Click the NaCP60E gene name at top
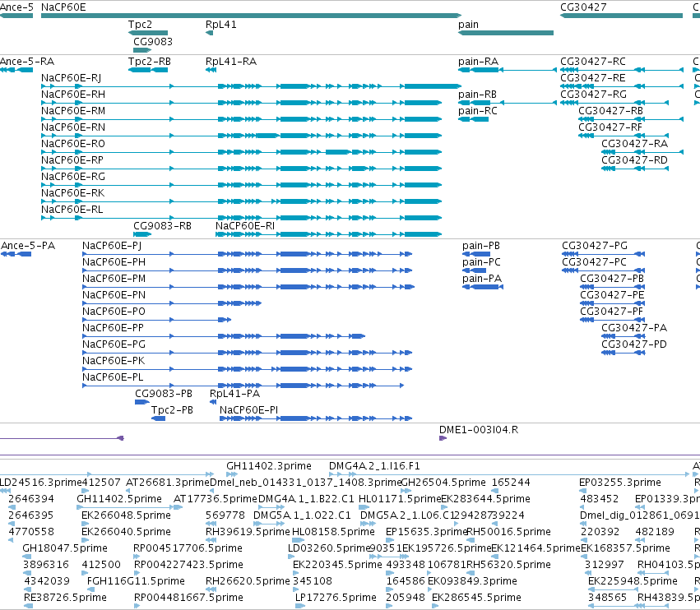The height and width of the screenshot is (610, 700). pyautogui.click(x=63, y=7)
